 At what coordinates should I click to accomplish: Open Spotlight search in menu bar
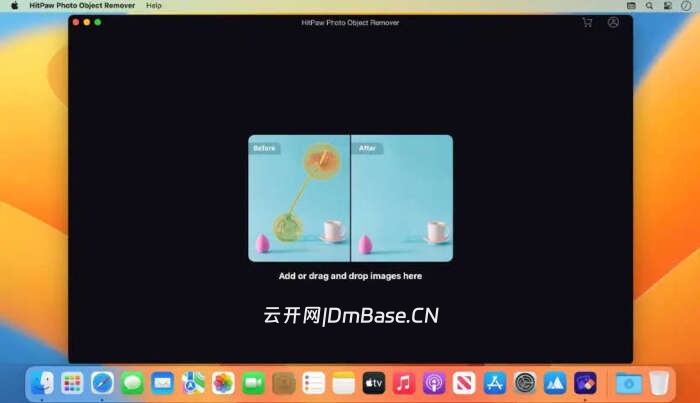click(x=649, y=5)
